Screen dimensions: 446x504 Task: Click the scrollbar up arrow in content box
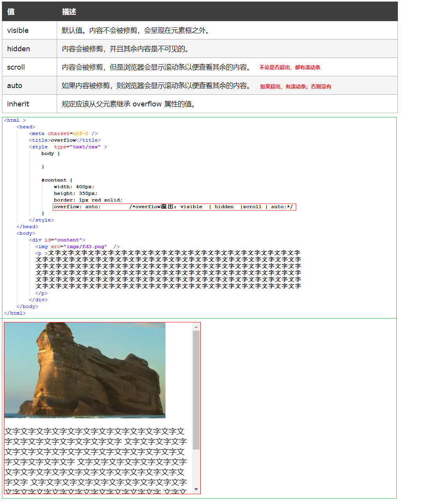[196, 327]
